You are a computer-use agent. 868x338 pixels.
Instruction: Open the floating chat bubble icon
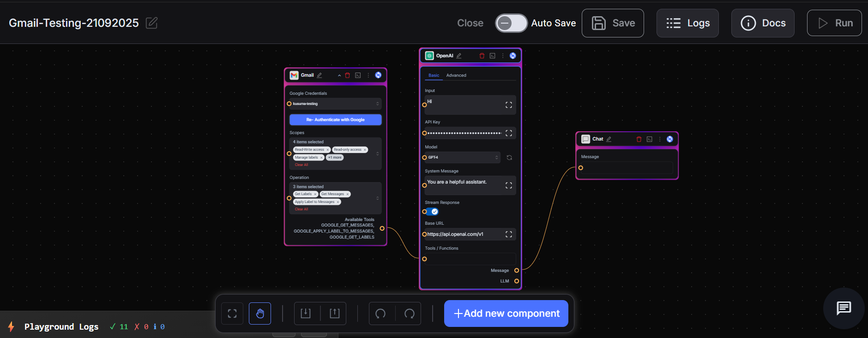[844, 308]
